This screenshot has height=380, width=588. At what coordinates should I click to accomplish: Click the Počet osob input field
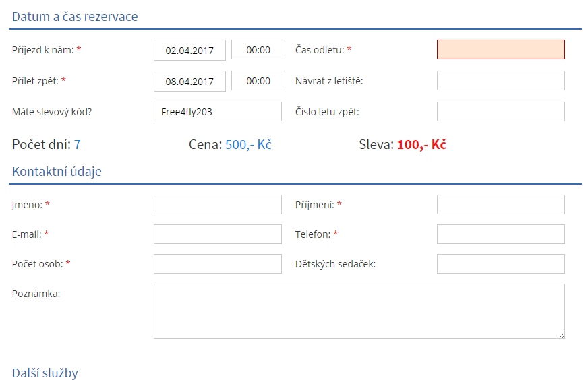point(218,264)
